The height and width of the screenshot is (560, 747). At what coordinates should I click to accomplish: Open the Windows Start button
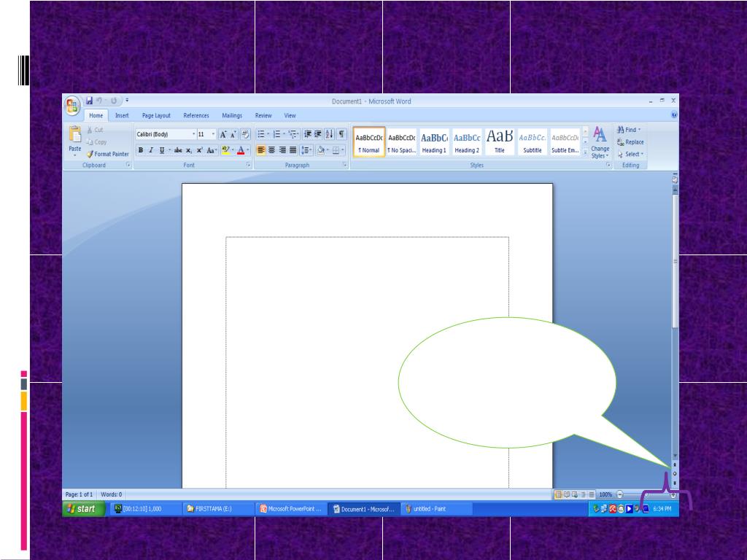click(x=83, y=508)
